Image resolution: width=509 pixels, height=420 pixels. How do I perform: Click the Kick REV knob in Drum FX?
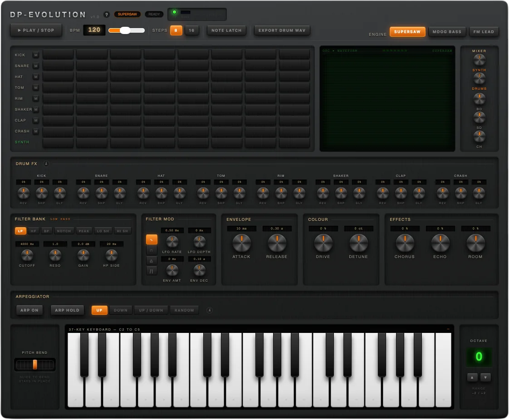24,193
